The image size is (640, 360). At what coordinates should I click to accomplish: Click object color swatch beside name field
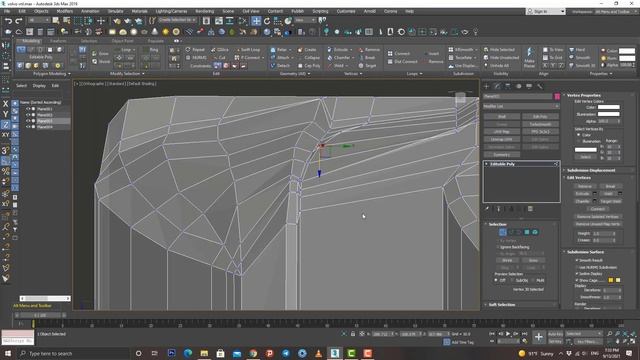point(557,96)
